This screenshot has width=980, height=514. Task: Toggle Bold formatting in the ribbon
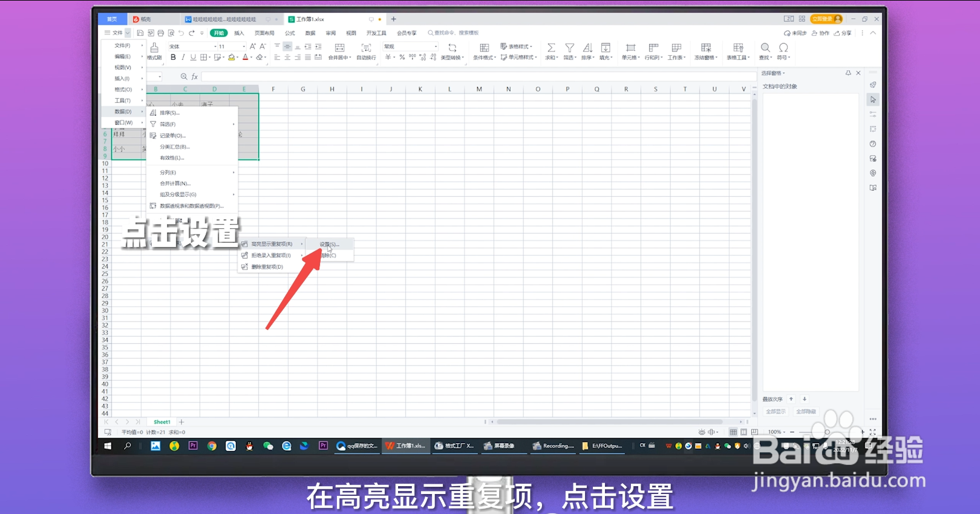[173, 58]
